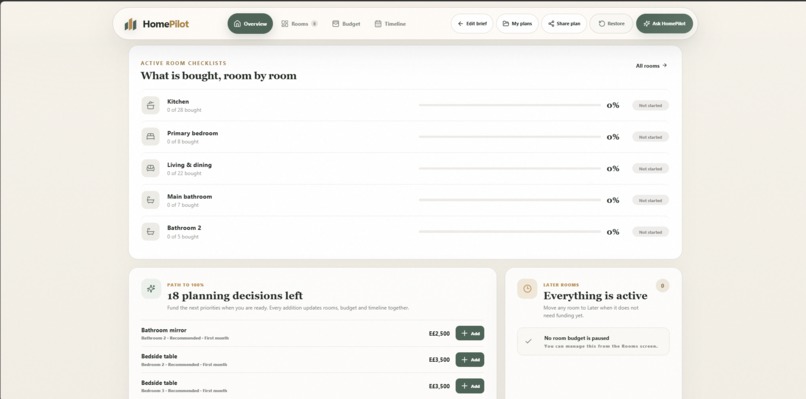Open the Kitchen checklist row title
806x399 pixels.
tap(178, 102)
